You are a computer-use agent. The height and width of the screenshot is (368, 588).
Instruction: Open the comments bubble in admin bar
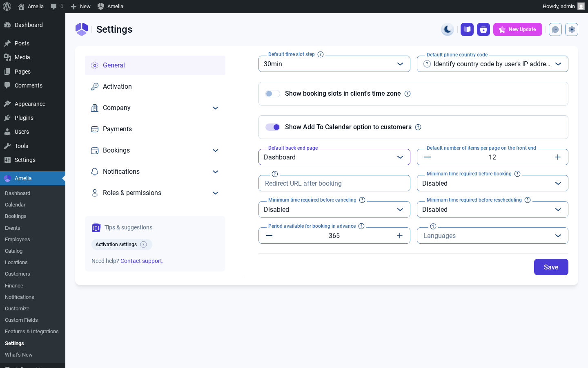53,7
